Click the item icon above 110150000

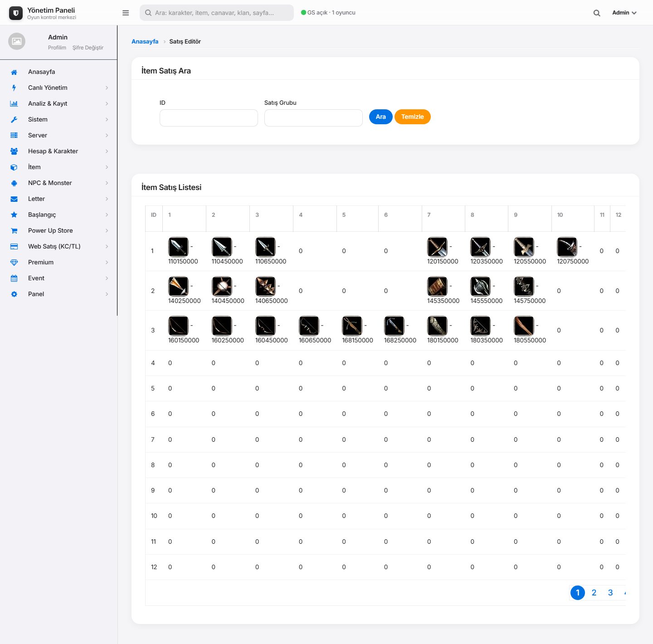pyautogui.click(x=178, y=247)
